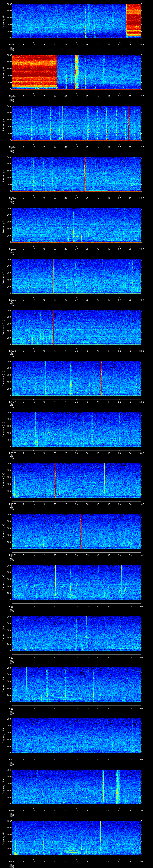
Task: Click the red vertical line in 11:09:00 panel
Action: coord(36,429)
